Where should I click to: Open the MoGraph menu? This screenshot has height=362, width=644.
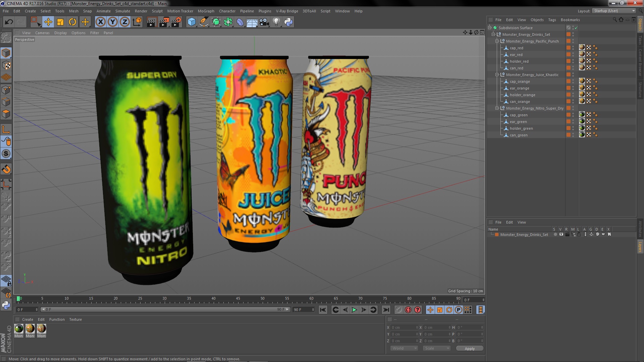(206, 11)
